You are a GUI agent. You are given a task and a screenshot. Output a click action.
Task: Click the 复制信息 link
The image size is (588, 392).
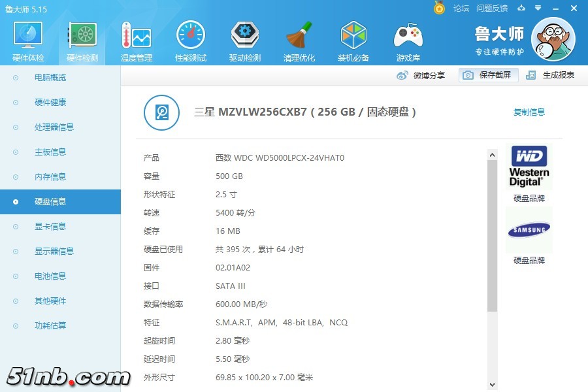pos(529,112)
